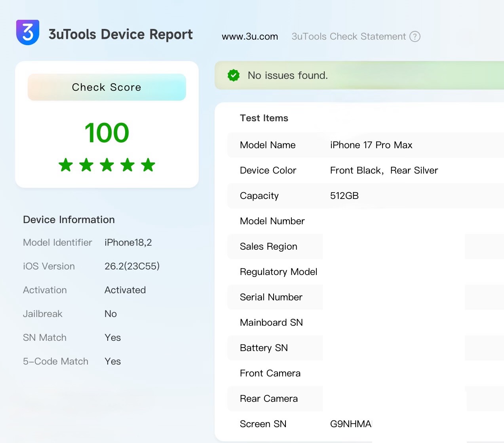Click the 512GB capacity value
This screenshot has width=504, height=443.
pyautogui.click(x=344, y=196)
